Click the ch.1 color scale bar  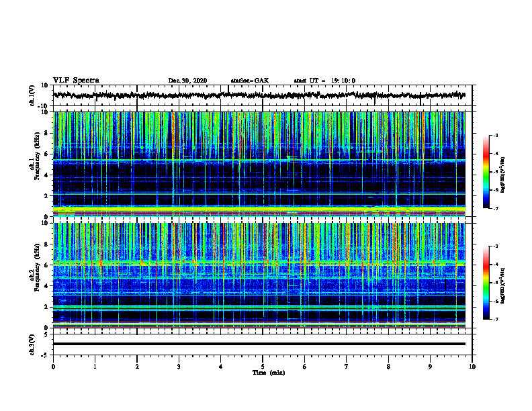tap(486, 172)
